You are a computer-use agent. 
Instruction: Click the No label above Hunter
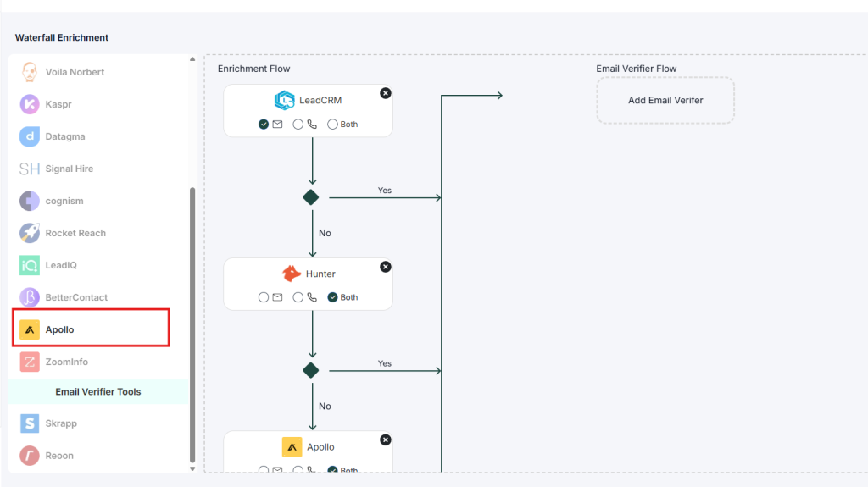[325, 233]
